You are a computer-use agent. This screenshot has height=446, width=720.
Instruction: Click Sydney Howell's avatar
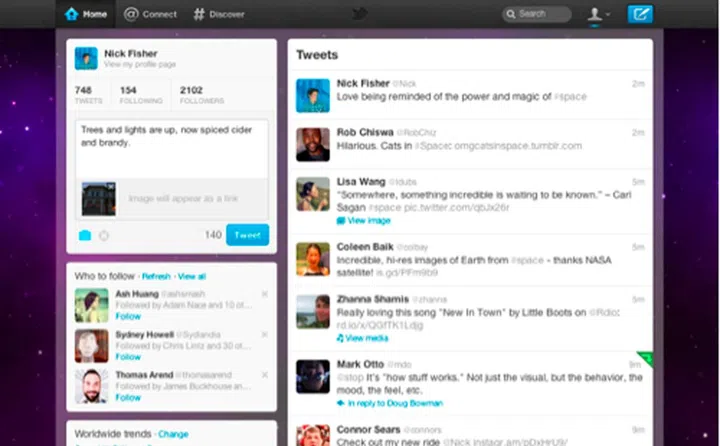coord(91,346)
